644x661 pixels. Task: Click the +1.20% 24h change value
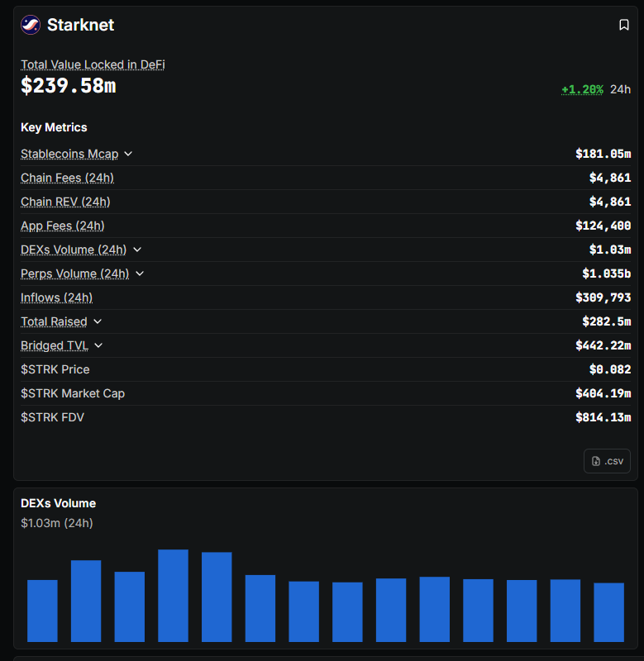click(x=582, y=89)
